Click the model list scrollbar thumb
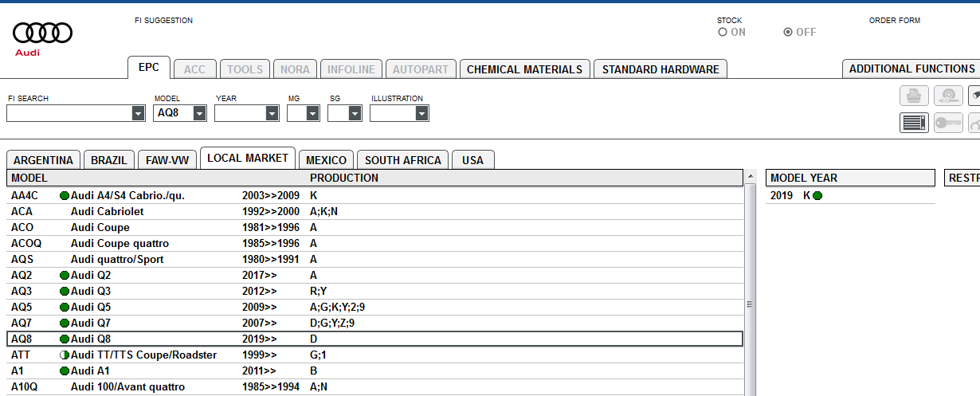This screenshot has width=980, height=396. pyautogui.click(x=750, y=304)
